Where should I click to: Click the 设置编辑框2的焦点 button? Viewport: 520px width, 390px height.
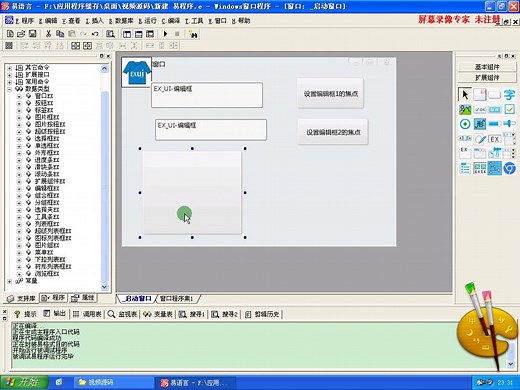tap(333, 132)
